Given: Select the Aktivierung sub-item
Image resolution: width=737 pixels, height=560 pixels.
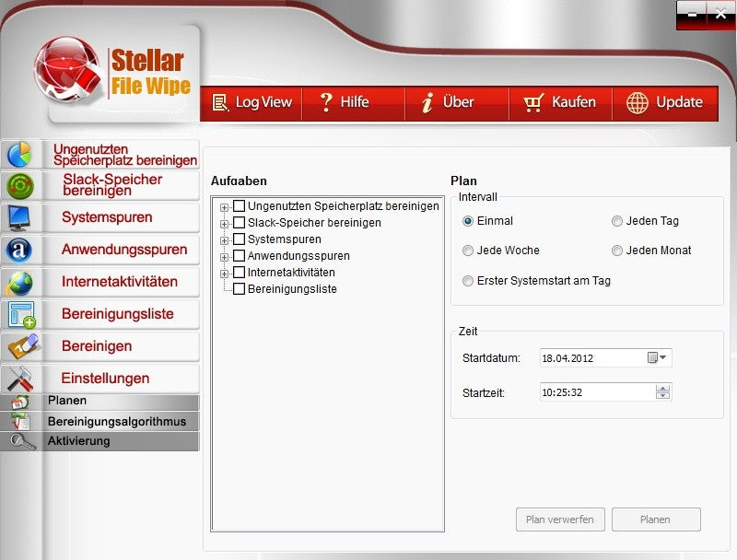Looking at the screenshot, I should tap(99, 441).
